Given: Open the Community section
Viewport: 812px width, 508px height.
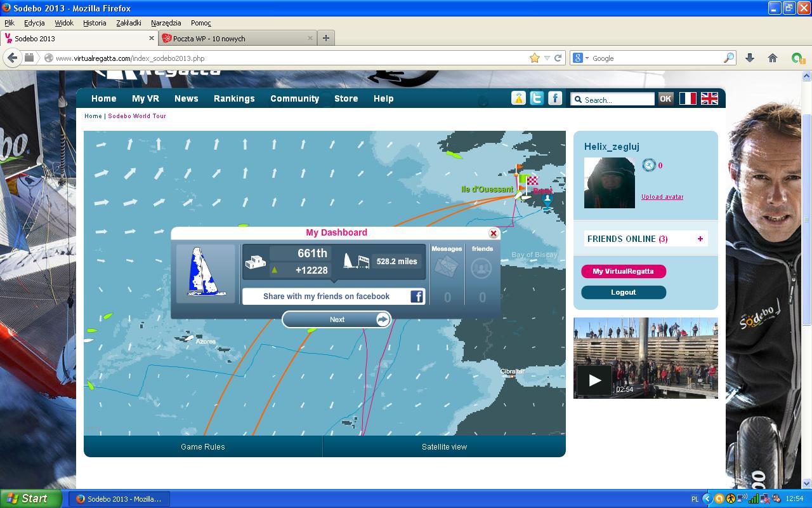Looking at the screenshot, I should pyautogui.click(x=295, y=98).
